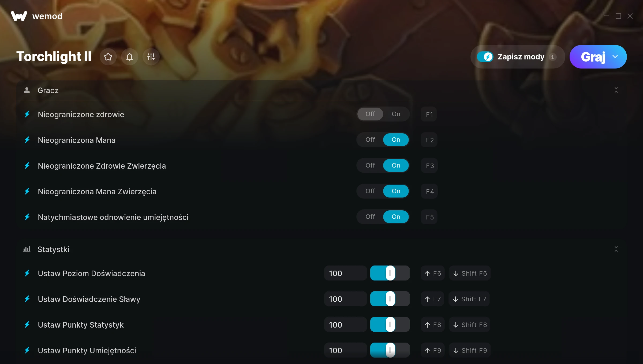Image resolution: width=643 pixels, height=364 pixels.
Task: Click the player icon in the Gracz header
Action: point(27,90)
